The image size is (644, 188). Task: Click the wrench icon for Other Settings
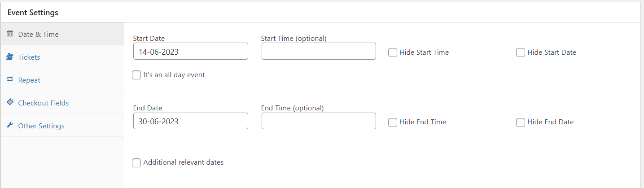point(10,125)
